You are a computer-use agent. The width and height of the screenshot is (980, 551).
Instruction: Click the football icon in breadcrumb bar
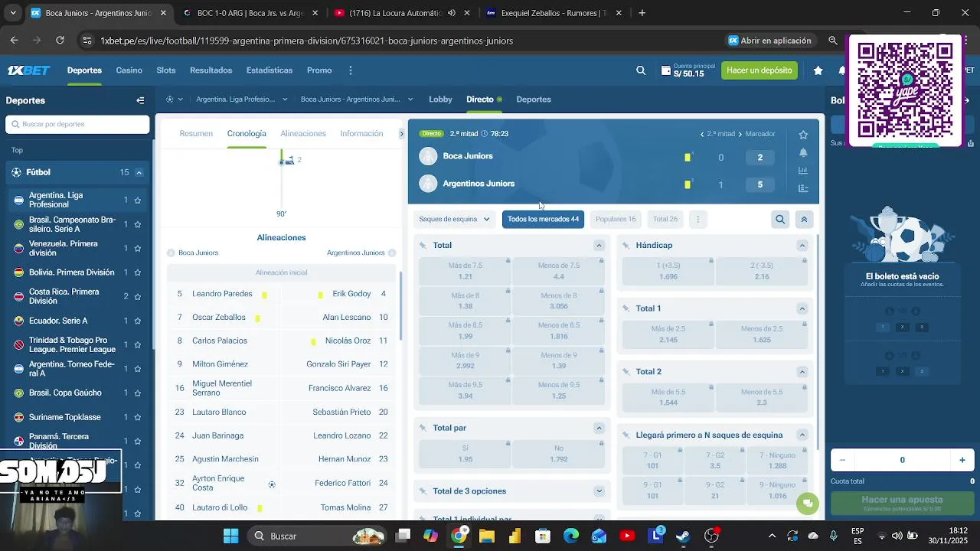[169, 99]
